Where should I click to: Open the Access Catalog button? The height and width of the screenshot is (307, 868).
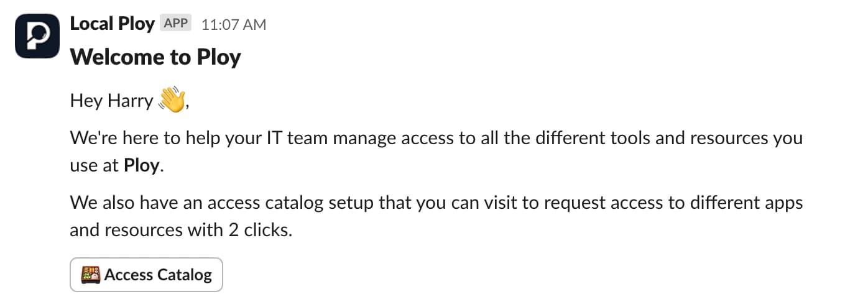click(x=146, y=275)
